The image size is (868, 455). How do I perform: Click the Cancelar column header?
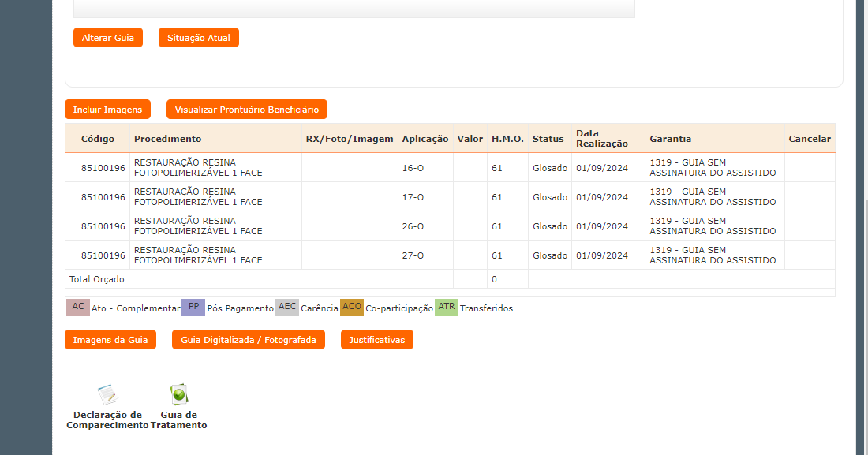pyautogui.click(x=810, y=139)
